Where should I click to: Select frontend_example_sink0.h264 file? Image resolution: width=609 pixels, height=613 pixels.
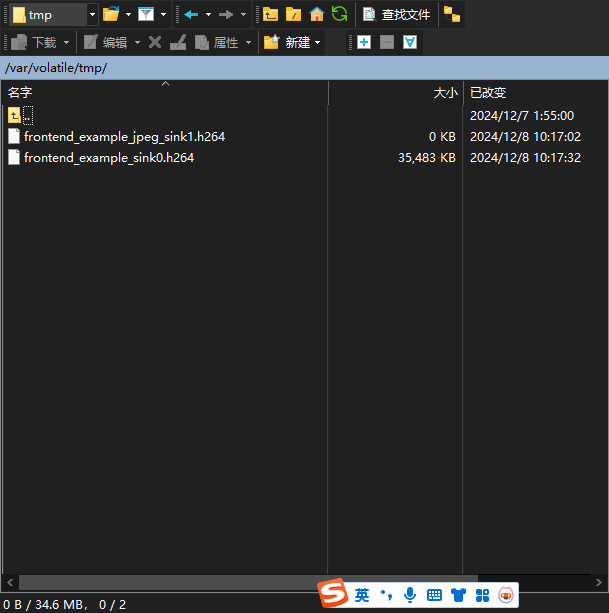click(x=108, y=157)
